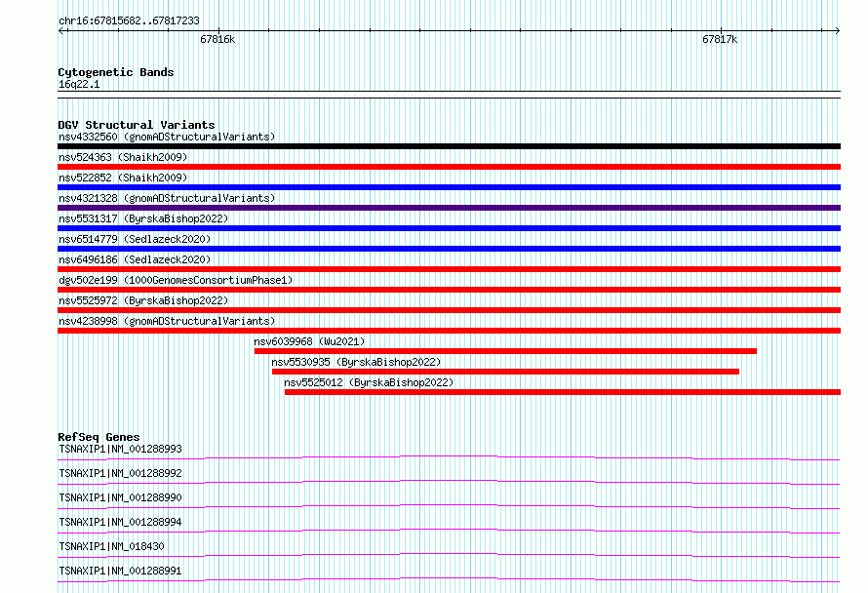The width and height of the screenshot is (868, 593).
Task: Open variant nsv524363 Shaikh2009 label
Action: point(123,157)
